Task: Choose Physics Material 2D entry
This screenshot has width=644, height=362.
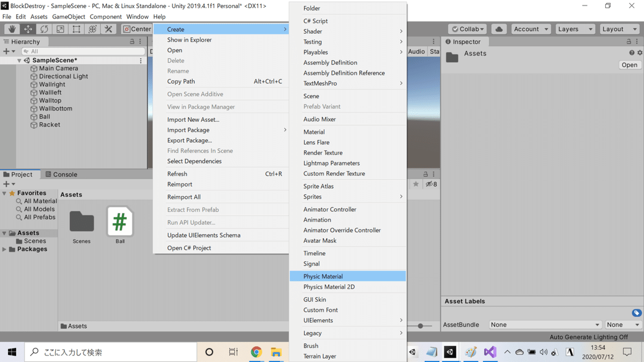Action: point(348,287)
